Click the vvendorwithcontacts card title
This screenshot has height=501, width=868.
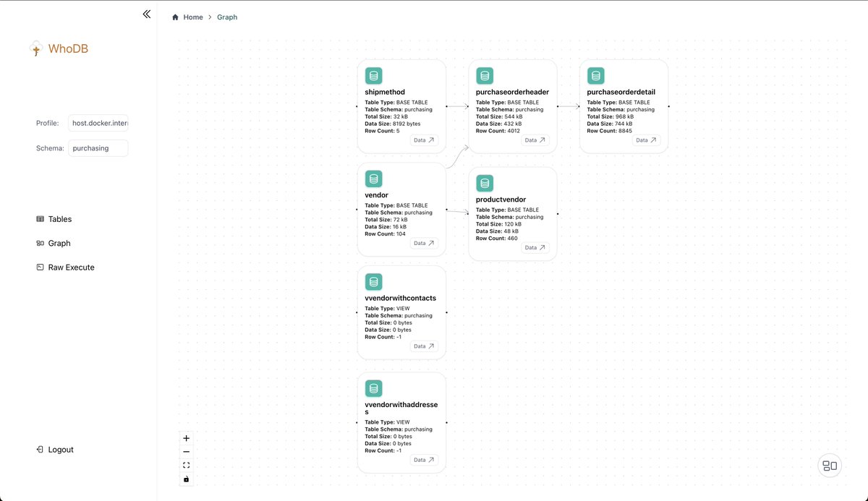(x=401, y=298)
